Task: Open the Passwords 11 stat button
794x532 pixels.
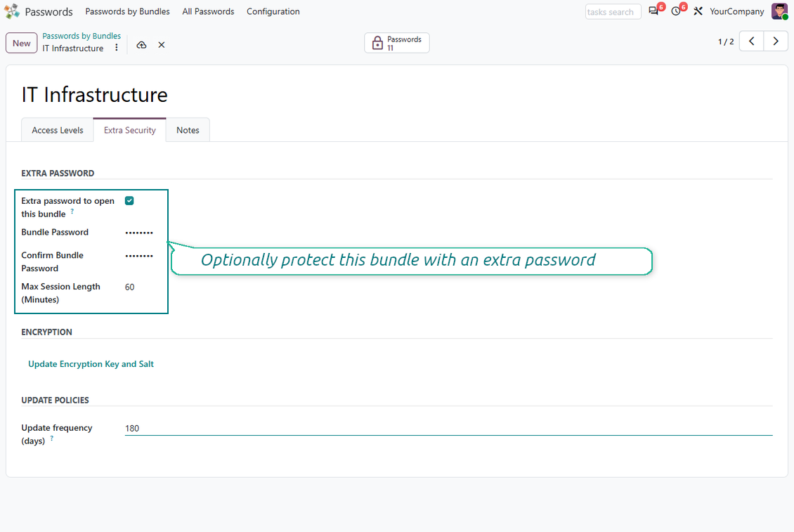Action: (x=397, y=43)
